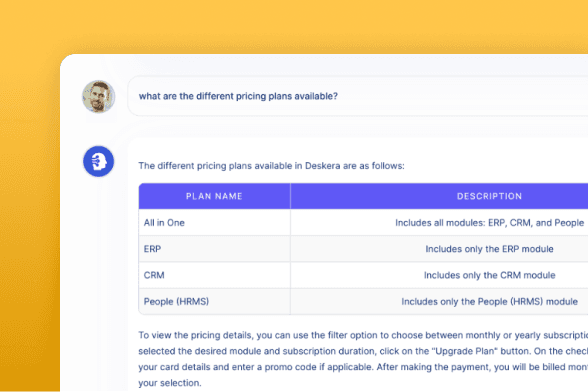Click the intro sentence about Deskera pricing plans
The width and height of the screenshot is (588, 392).
272,166
